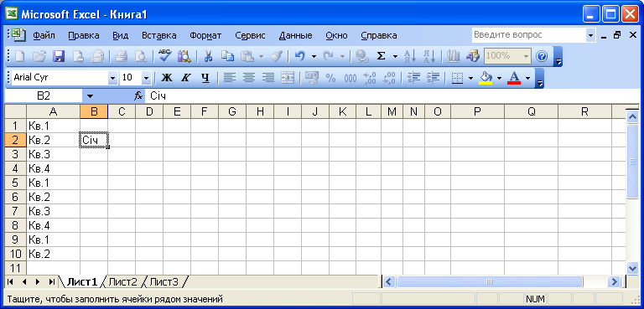644x309 pixels.
Task: Undo the last action
Action: tap(300, 56)
